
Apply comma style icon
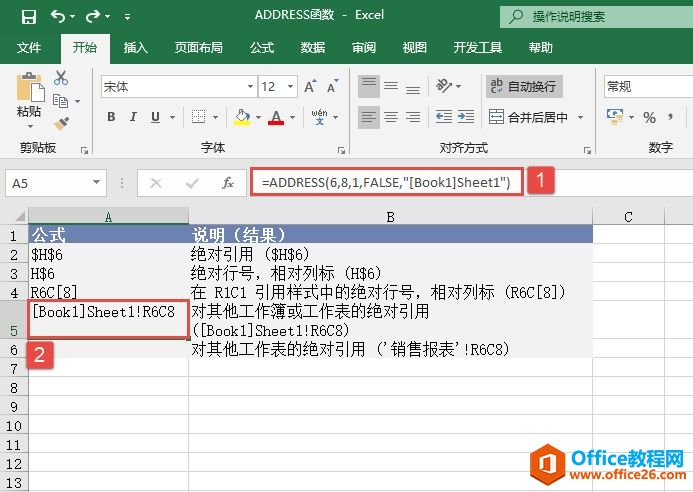coord(670,117)
